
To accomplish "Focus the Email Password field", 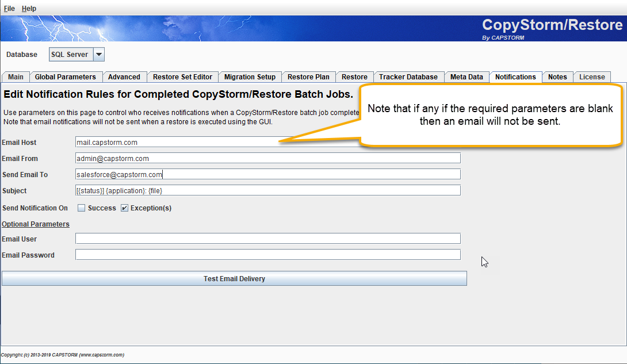I will 268,255.
